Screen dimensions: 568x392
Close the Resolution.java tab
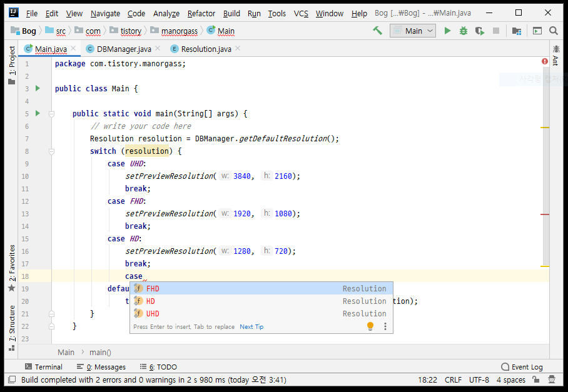[238, 48]
